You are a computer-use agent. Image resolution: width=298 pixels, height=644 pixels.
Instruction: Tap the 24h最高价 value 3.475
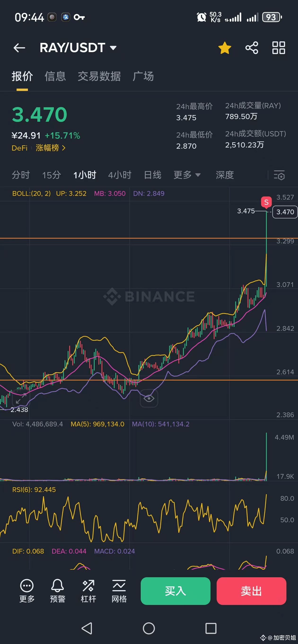coord(186,118)
